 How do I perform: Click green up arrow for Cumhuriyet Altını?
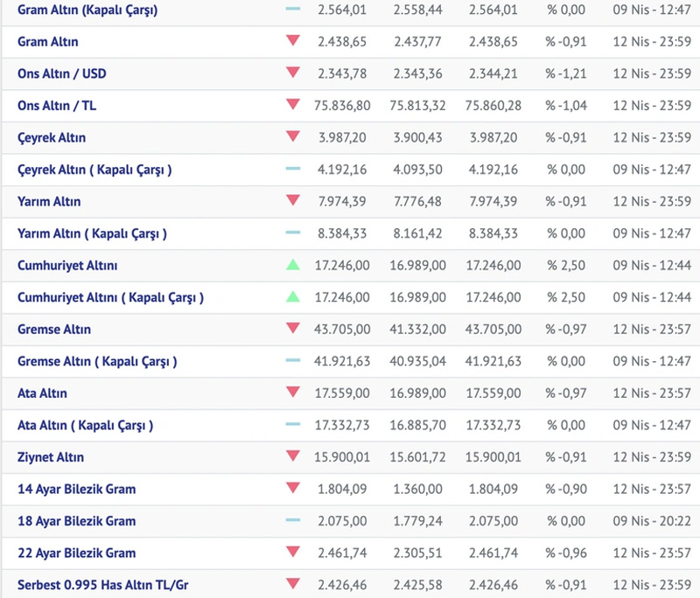tap(292, 265)
